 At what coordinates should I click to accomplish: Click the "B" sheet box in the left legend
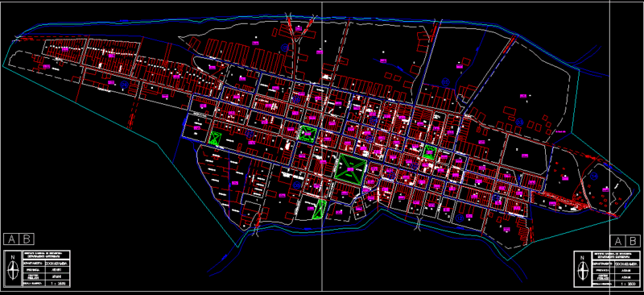coord(27,239)
